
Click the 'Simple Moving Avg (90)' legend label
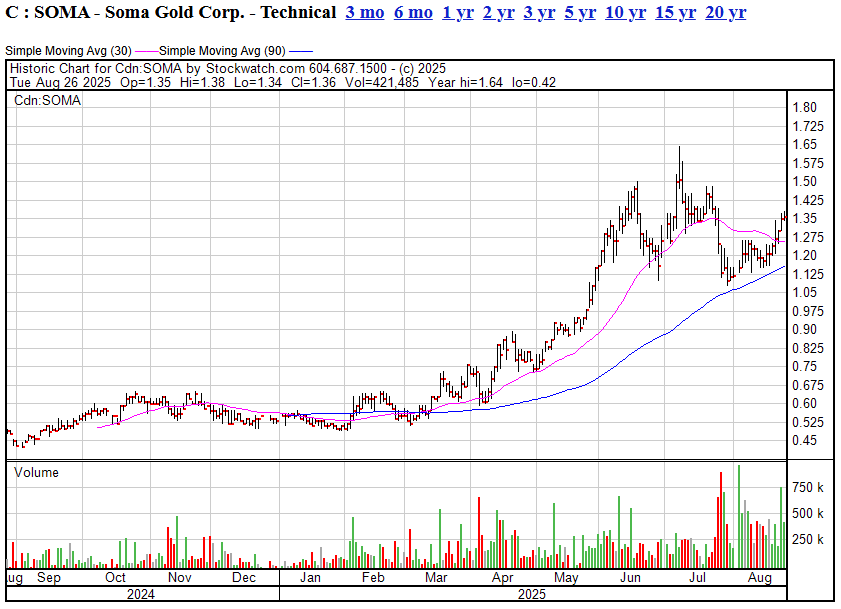(x=222, y=51)
